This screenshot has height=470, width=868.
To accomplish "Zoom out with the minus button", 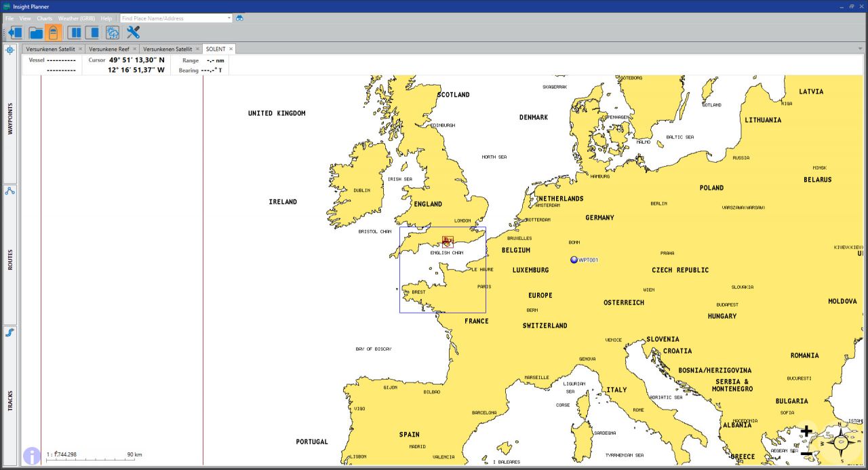I will [x=806, y=453].
